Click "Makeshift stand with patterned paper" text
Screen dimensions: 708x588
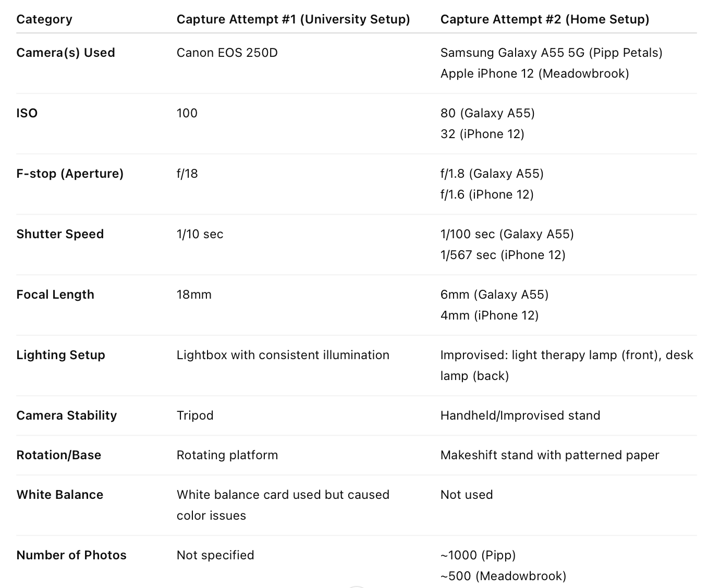coord(550,455)
